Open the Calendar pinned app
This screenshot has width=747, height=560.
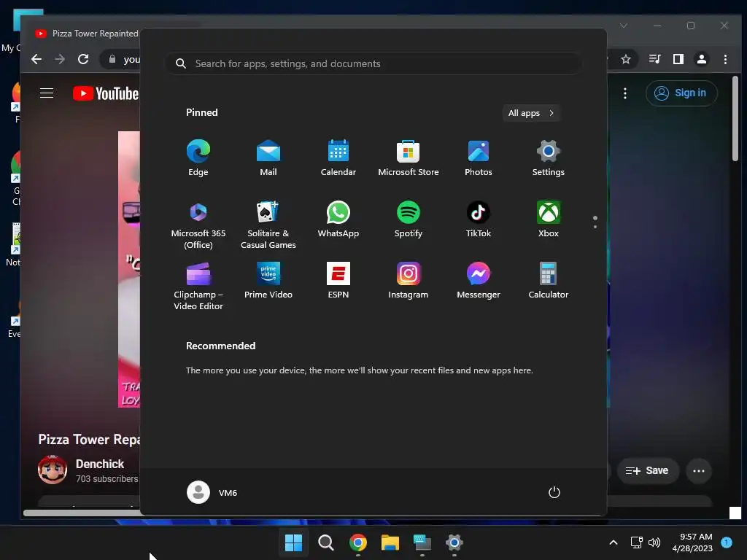click(x=338, y=158)
